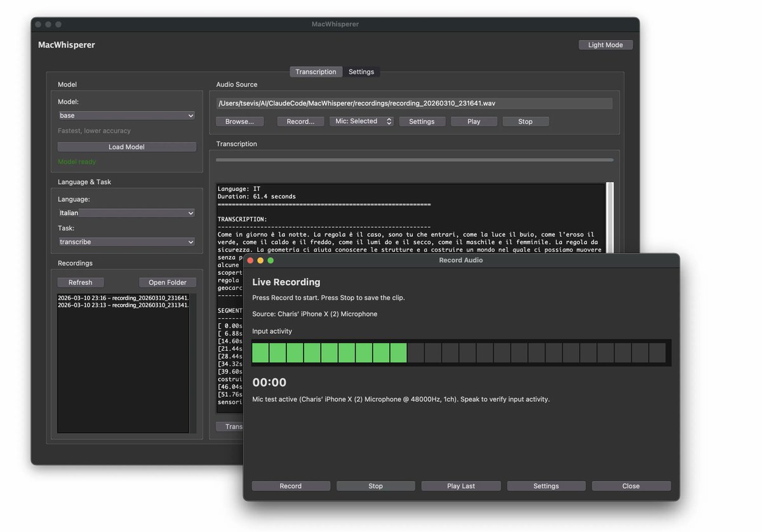This screenshot has height=532, width=762.
Task: Click the MacWhisperer app title heading
Action: point(67,45)
